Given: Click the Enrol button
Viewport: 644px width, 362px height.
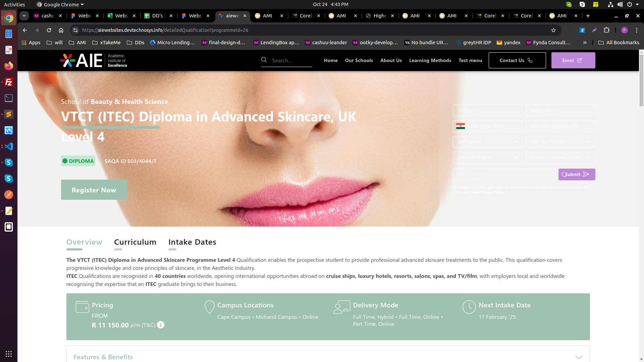Looking at the screenshot, I should [x=573, y=60].
